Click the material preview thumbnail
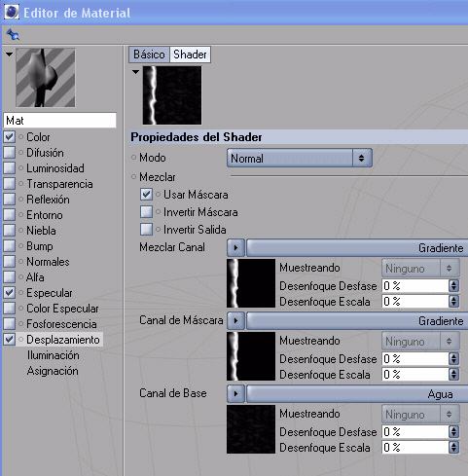The image size is (468, 476). pyautogui.click(x=46, y=78)
